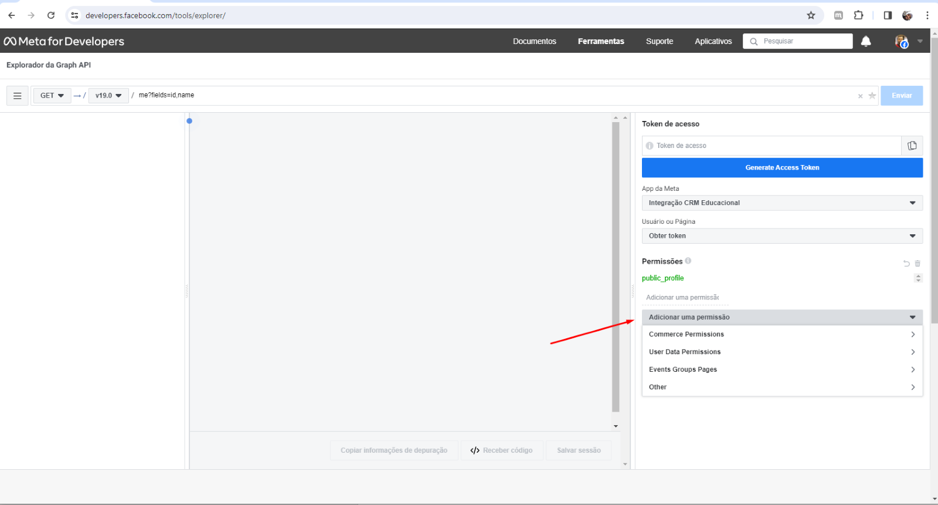Bookmark this page with the star icon
Viewport: 938px width, 505px height.
pyautogui.click(x=811, y=16)
